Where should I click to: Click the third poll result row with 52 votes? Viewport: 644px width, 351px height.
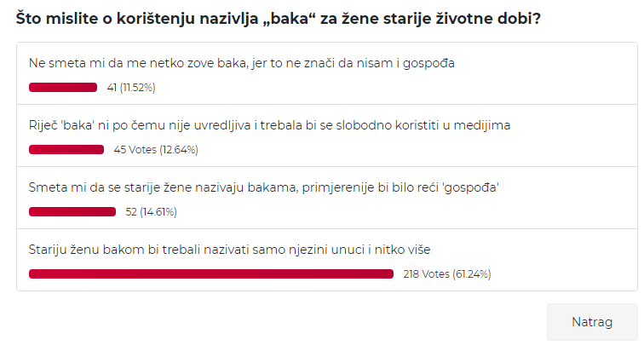tap(327, 198)
